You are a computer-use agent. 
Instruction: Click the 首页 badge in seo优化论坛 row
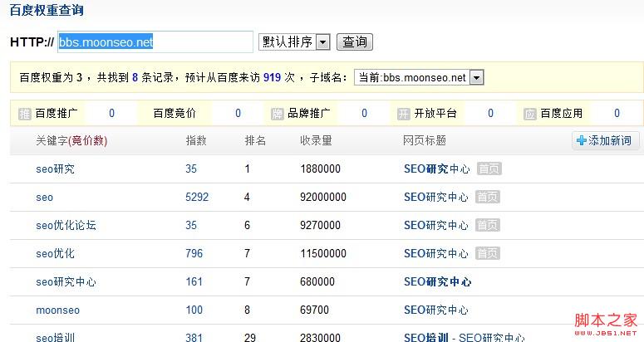[x=488, y=225]
